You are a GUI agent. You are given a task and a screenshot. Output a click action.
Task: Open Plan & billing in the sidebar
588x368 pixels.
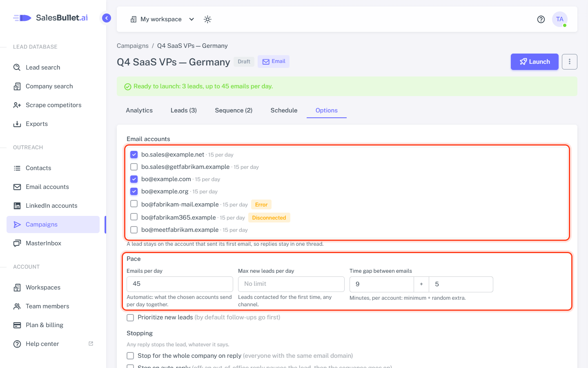pyautogui.click(x=53, y=325)
